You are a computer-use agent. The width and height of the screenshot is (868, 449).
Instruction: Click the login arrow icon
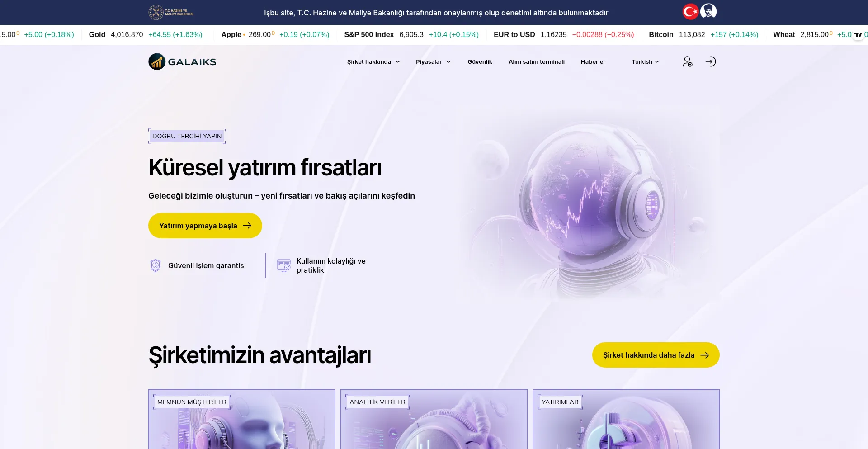pos(710,61)
